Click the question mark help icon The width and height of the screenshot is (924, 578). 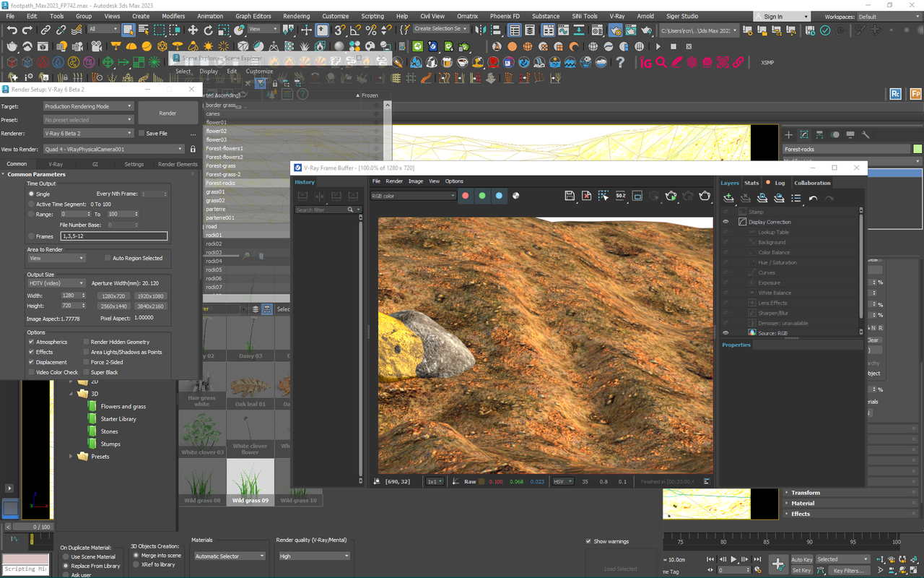[x=620, y=63]
